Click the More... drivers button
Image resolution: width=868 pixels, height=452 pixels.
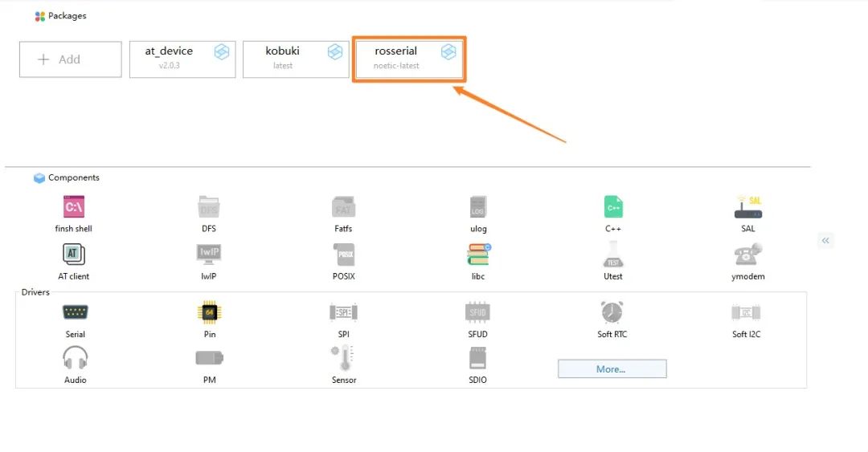point(612,369)
